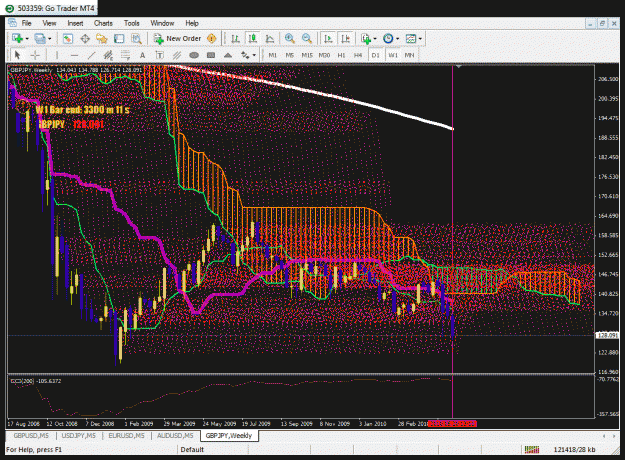625x460 pixels.
Task: Select the GBPJPY,Weekly chart tab
Action: click(x=229, y=436)
